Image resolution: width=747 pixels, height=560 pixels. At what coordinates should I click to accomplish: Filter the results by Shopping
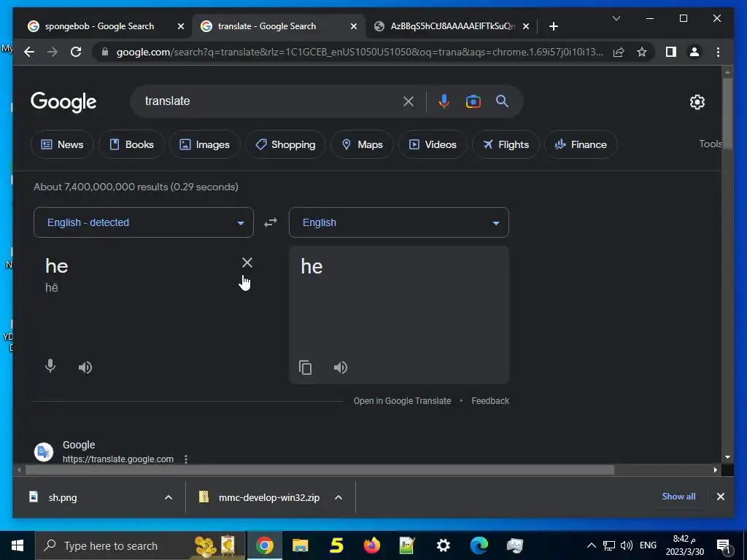pyautogui.click(x=285, y=144)
